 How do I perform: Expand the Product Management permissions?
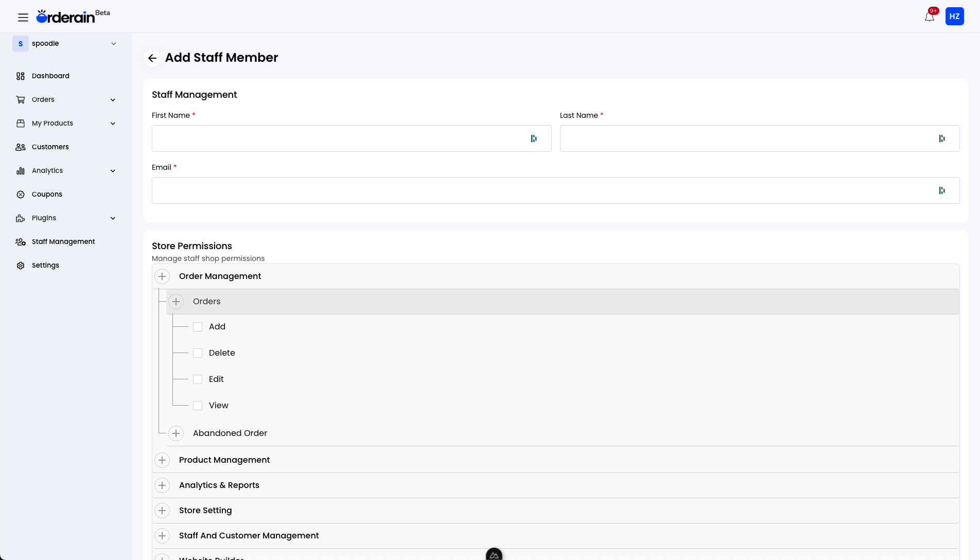pyautogui.click(x=162, y=460)
